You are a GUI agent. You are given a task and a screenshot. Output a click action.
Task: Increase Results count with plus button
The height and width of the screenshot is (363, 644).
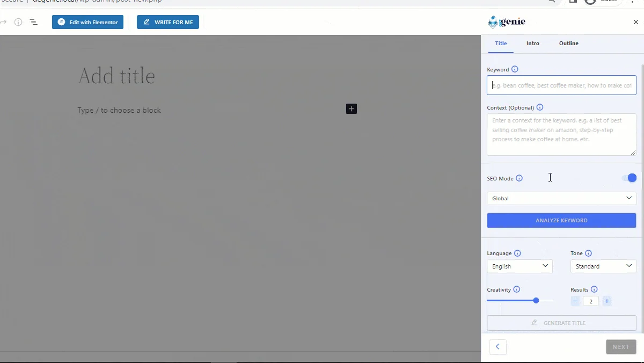click(607, 301)
